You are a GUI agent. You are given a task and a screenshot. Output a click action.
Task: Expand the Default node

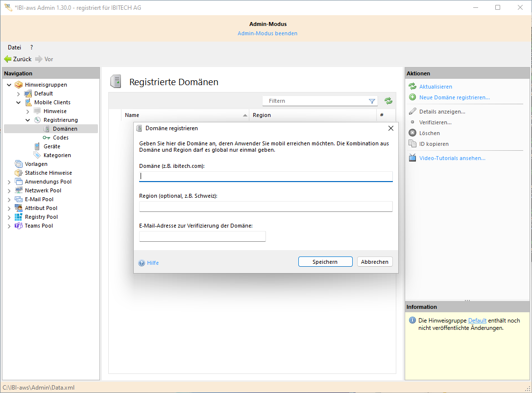[x=18, y=93]
